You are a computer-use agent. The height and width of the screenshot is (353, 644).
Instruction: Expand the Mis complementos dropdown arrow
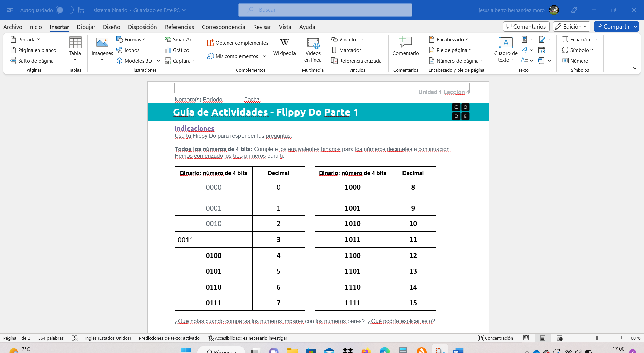264,56
